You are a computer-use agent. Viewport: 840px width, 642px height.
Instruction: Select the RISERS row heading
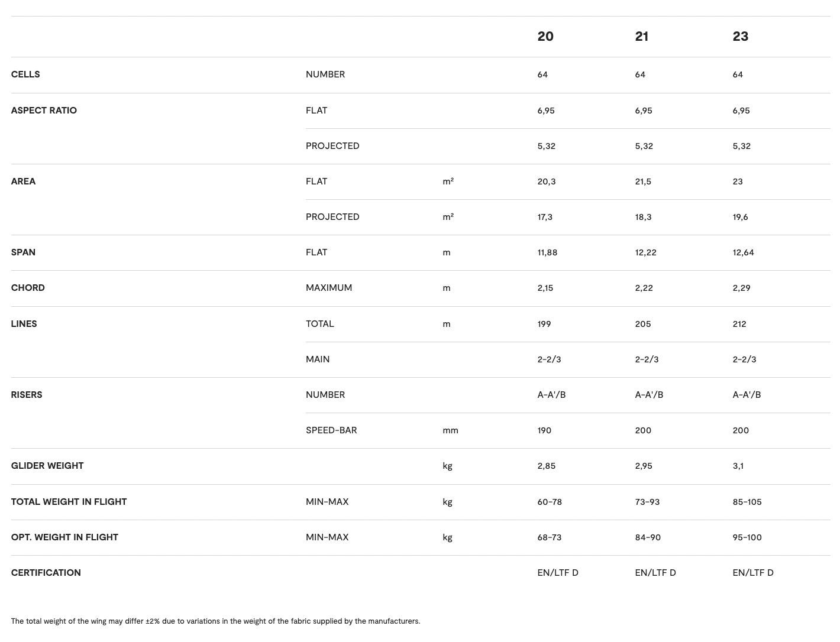(x=27, y=395)
